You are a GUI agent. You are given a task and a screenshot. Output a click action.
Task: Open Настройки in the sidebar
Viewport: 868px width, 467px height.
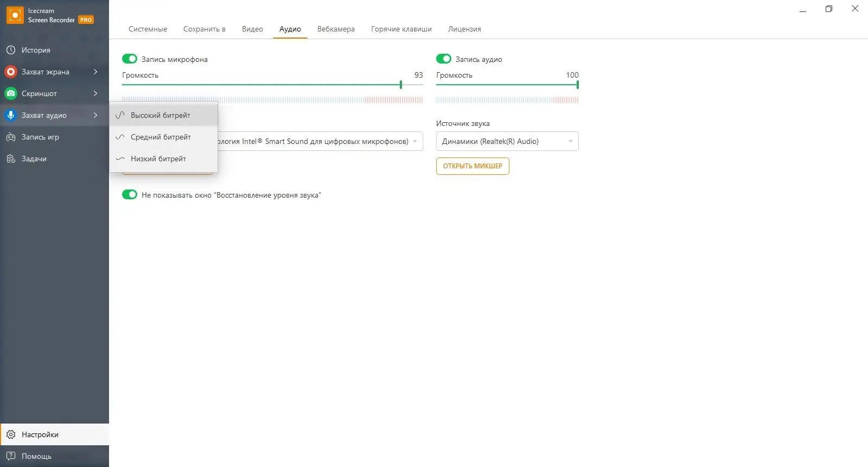click(54, 434)
